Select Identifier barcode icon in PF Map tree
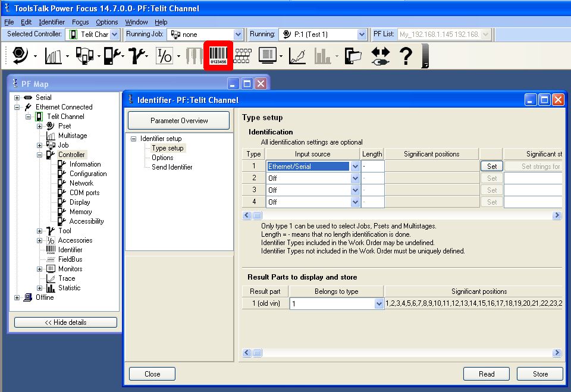Viewport: 571px width, 392px height. point(51,250)
